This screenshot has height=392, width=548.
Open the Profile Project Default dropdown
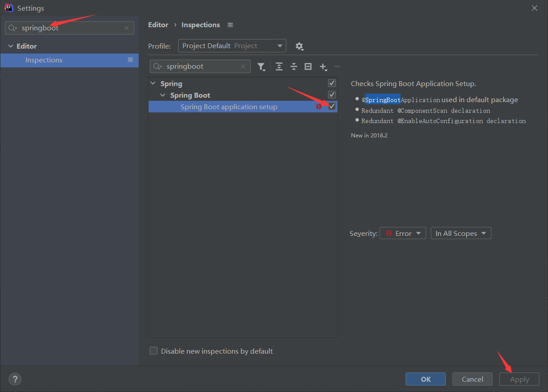[232, 45]
